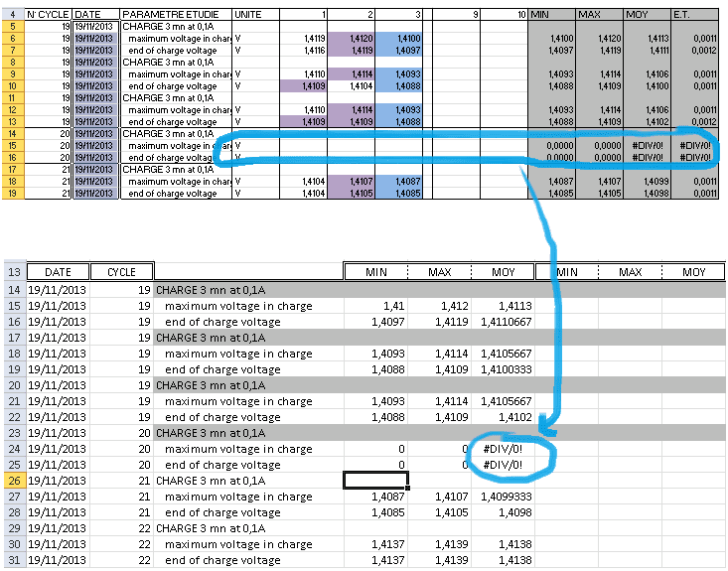Select the cell with value 1,4099333
The width and height of the screenshot is (728, 571).
pyautogui.click(x=502, y=497)
